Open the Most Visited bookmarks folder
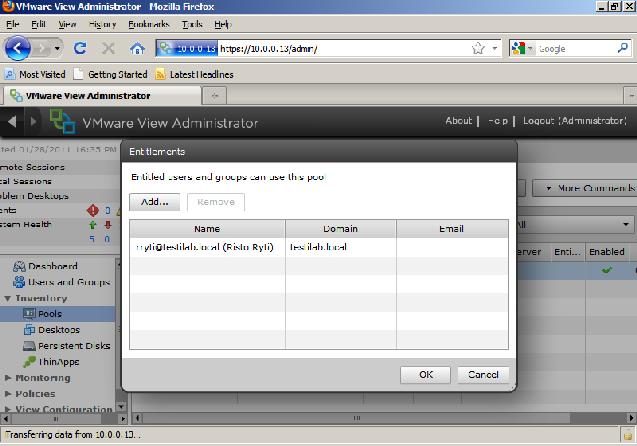The width and height of the screenshot is (637, 446). [35, 74]
